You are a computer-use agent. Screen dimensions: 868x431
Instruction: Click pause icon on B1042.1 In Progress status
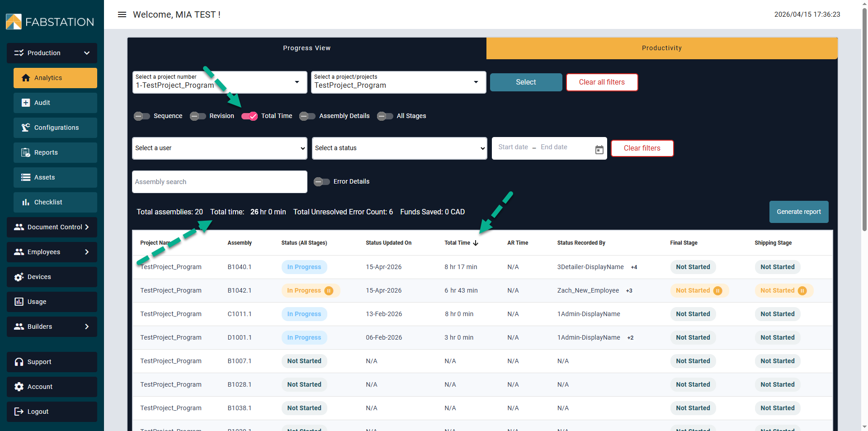pos(329,291)
